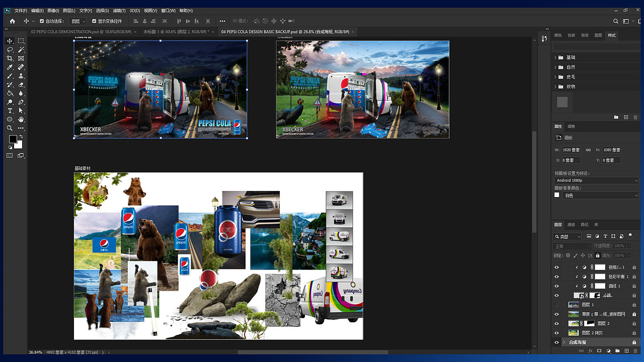Image resolution: width=644 pixels, height=362 pixels.
Task: Expand the 织物 styles folder
Action: pyautogui.click(x=555, y=86)
